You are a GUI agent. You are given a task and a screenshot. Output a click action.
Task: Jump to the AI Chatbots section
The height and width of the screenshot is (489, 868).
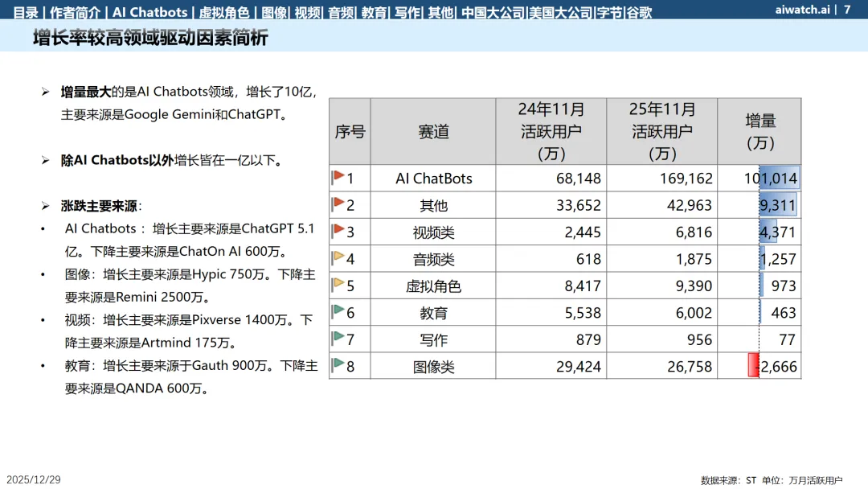click(x=149, y=12)
